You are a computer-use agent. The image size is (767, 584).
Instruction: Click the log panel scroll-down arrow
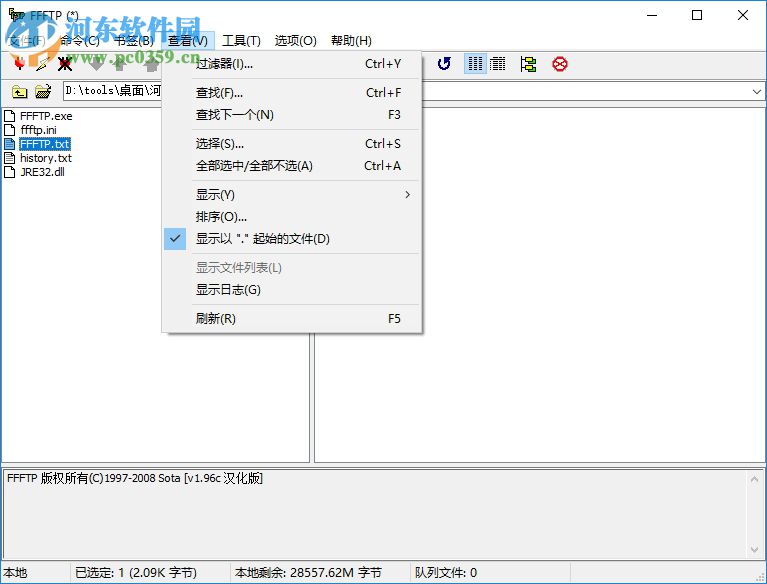[754, 549]
